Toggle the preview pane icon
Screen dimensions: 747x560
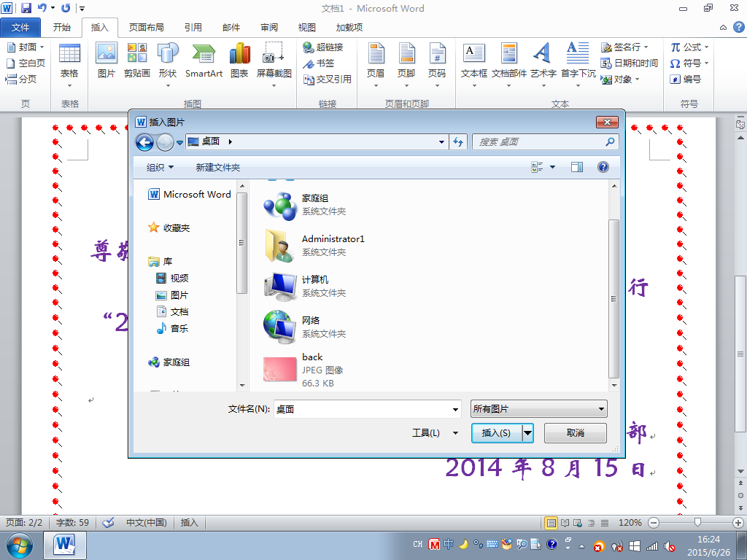point(577,167)
